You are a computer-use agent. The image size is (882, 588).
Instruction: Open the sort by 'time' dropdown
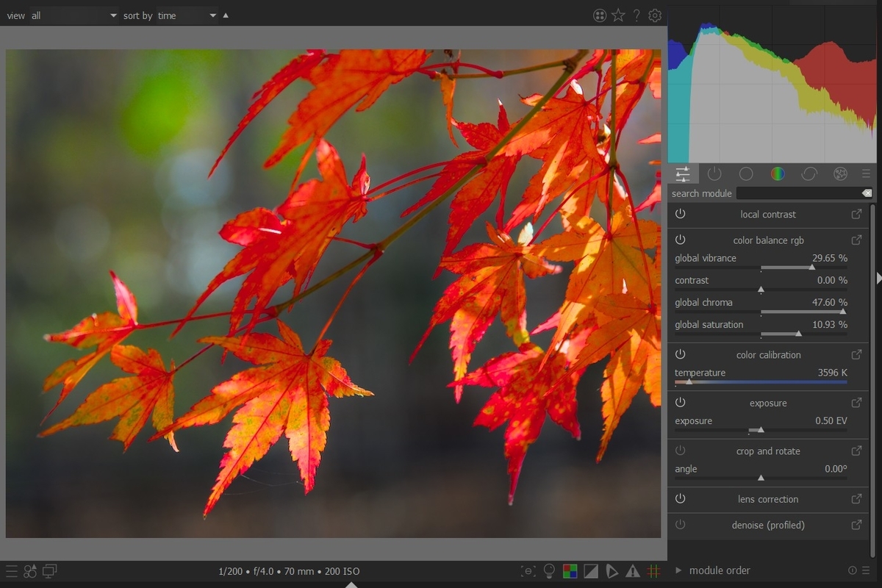pos(187,15)
